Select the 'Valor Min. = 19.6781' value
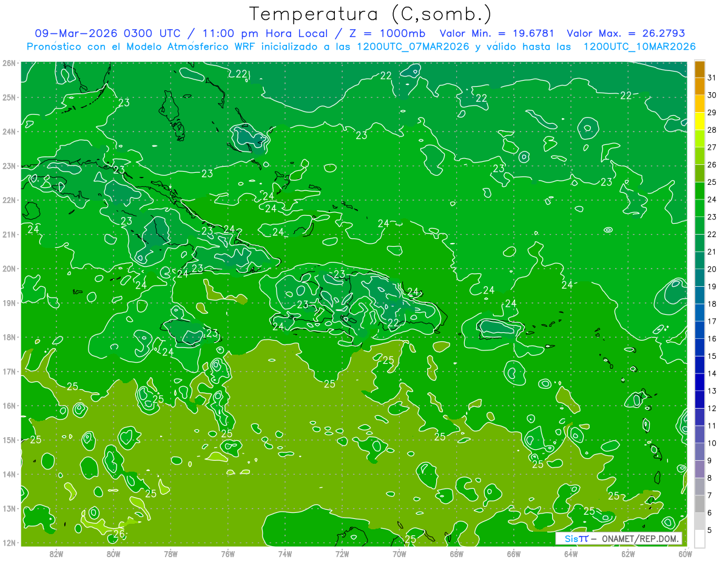This screenshot has width=728, height=562. (496, 34)
